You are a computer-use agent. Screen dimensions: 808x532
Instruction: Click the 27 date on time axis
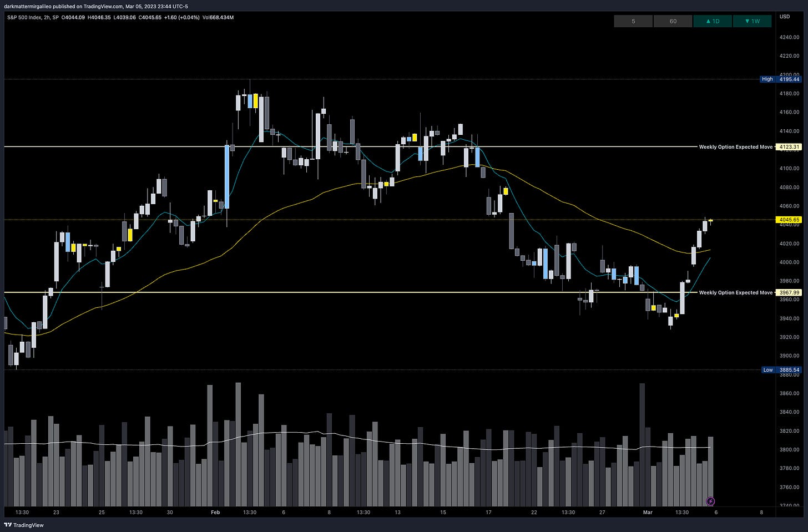pos(602,513)
